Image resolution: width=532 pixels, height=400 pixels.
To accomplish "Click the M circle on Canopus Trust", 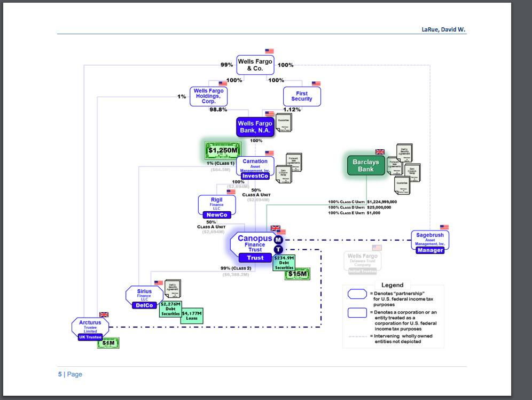I will pos(278,240).
